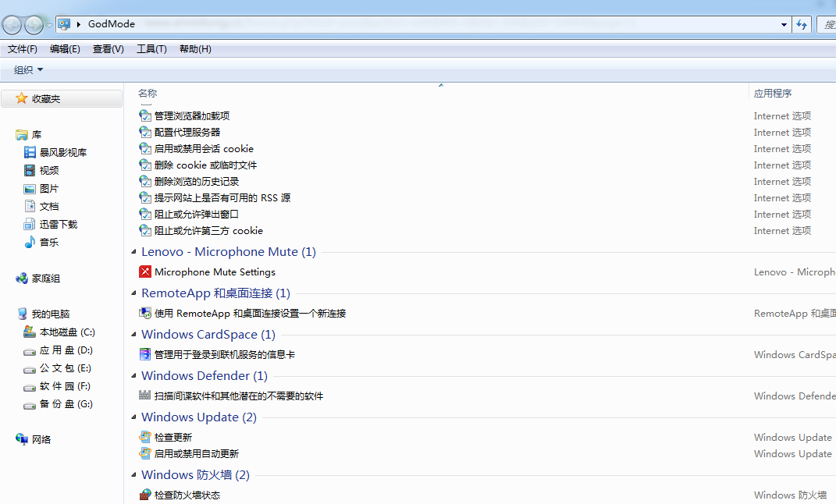The image size is (836, 504).
Task: Click the GodMode icon in the address bar
Action: (64, 24)
